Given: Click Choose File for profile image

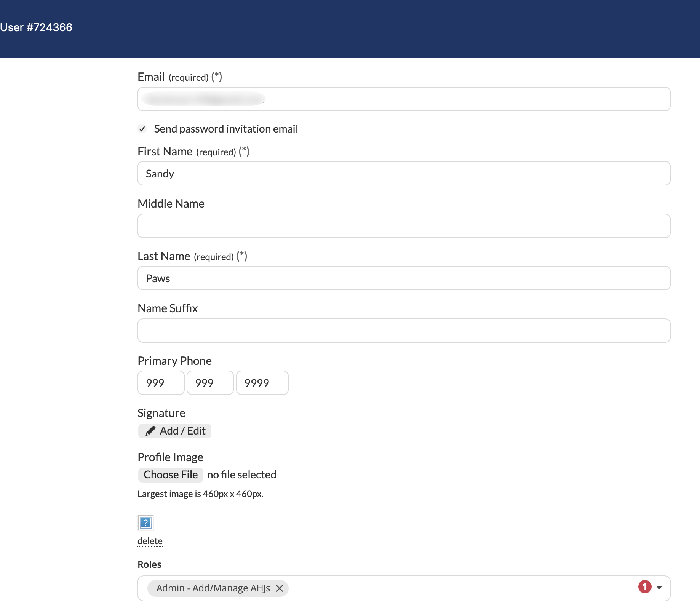Looking at the screenshot, I should tap(171, 475).
